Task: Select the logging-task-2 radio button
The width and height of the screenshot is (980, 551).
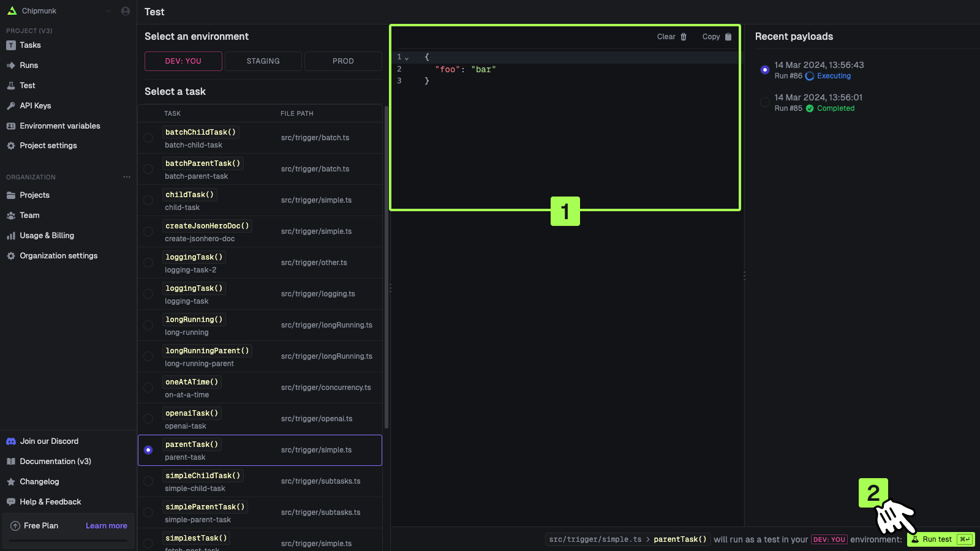Action: pos(148,263)
